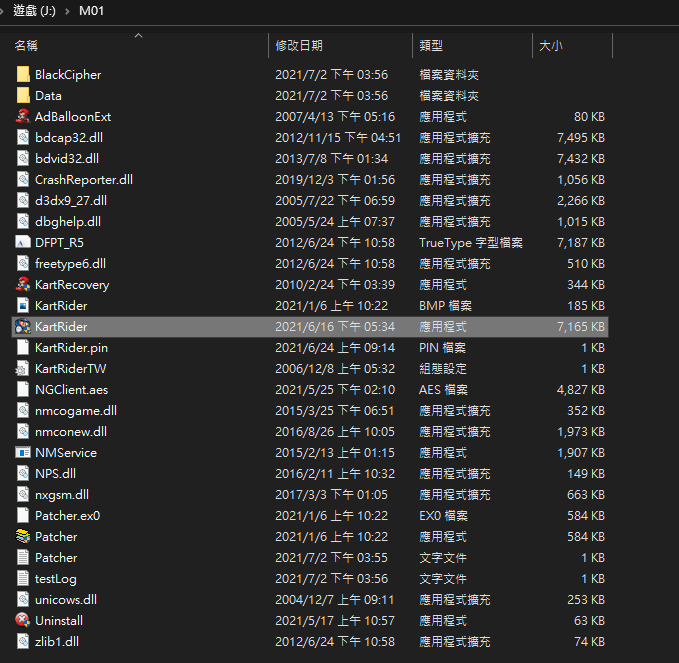The image size is (679, 663).
Task: Click the 檔案資料夾 type of Data folder
Action: (449, 95)
